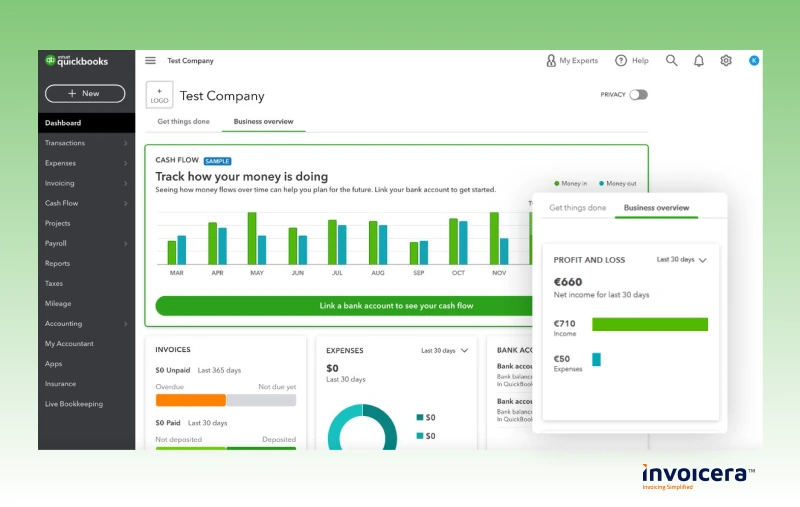This screenshot has width=800, height=507.
Task: Click the SAMPLE badge
Action: tap(217, 161)
